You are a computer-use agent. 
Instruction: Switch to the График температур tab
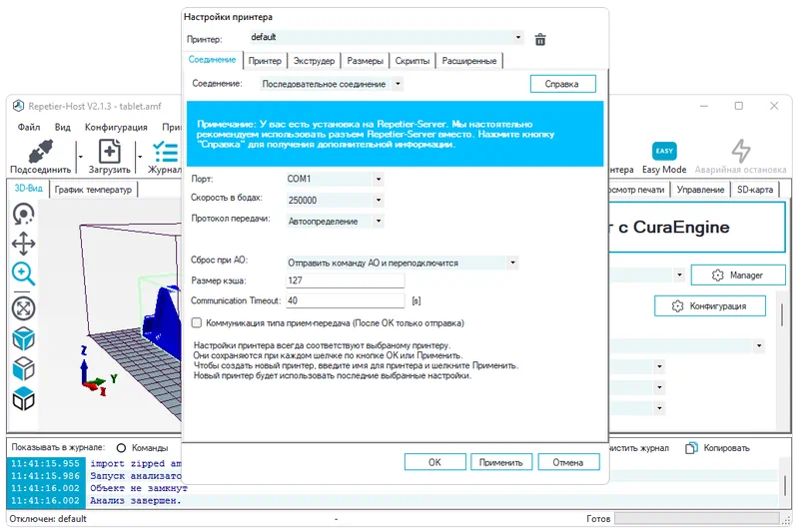(x=93, y=190)
